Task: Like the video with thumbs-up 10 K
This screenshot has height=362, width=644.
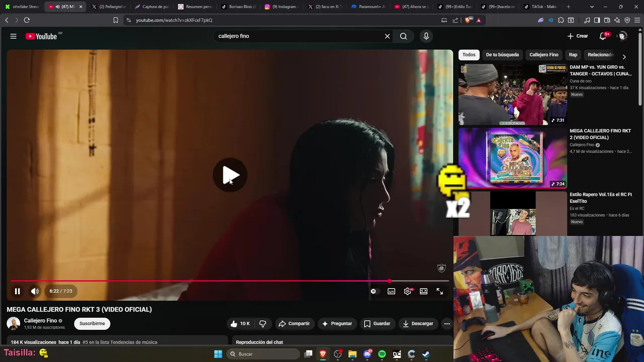Action: point(240,324)
